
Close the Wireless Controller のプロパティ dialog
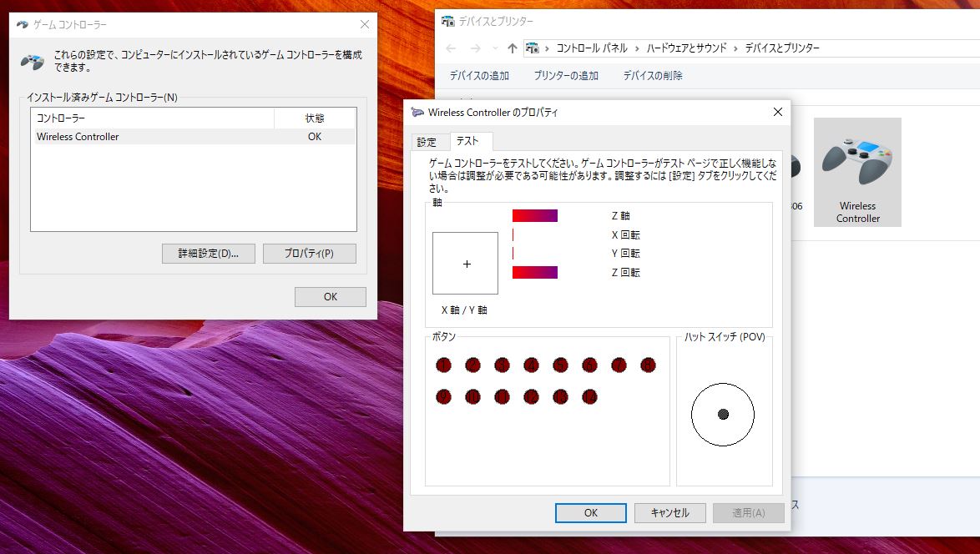coord(777,112)
